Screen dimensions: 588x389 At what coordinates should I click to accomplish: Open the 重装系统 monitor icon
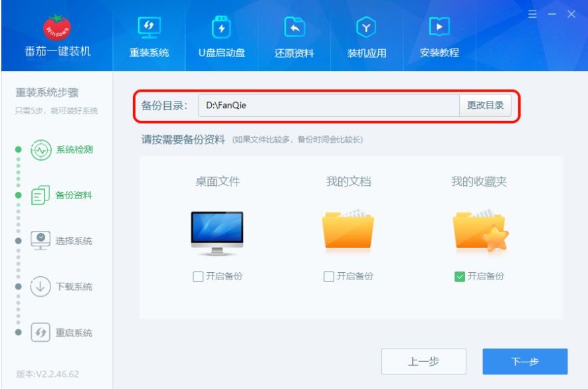pos(149,27)
